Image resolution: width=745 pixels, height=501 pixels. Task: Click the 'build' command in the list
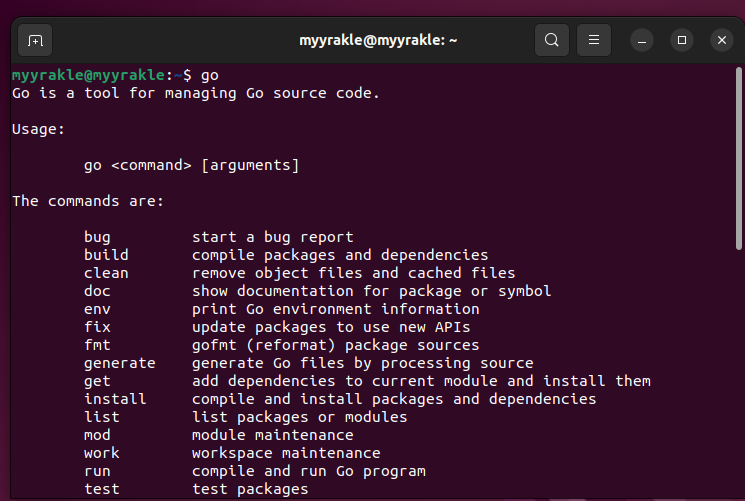tap(106, 255)
